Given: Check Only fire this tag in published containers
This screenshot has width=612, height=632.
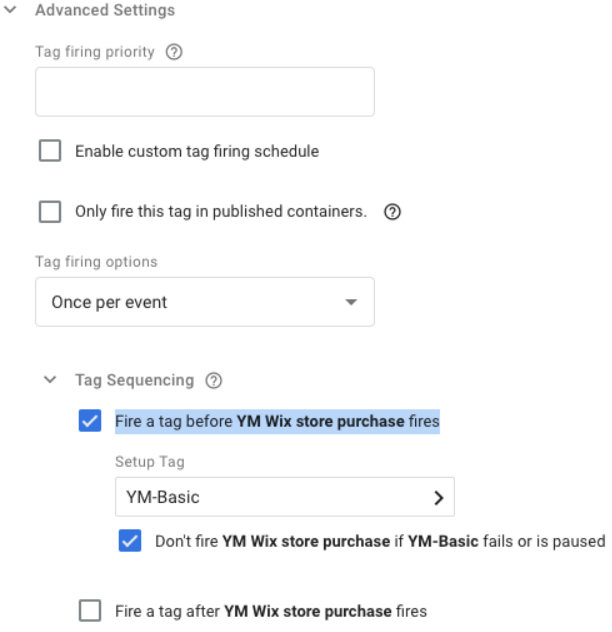Looking at the screenshot, I should point(50,212).
